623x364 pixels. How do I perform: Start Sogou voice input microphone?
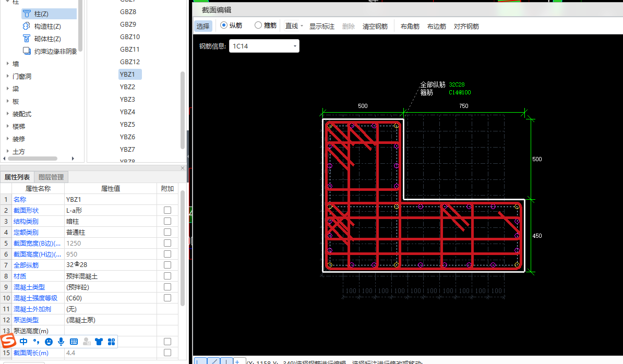[x=61, y=342]
